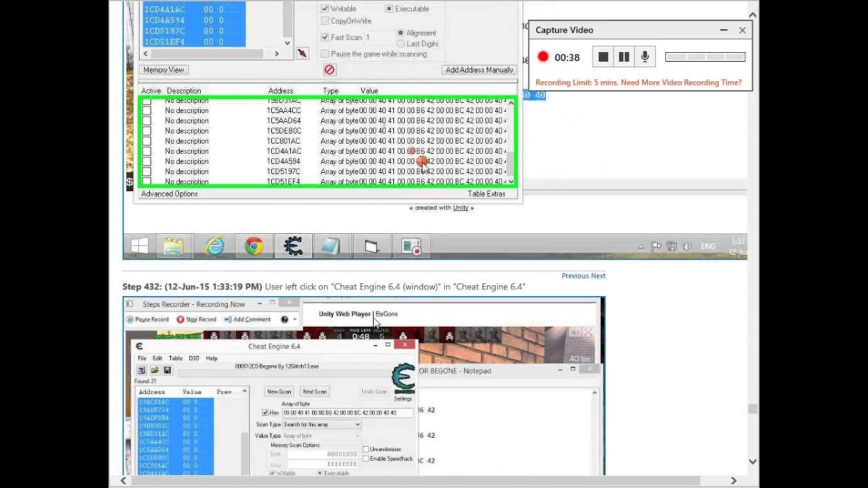Open the Value Type dropdown
Screen dimensions: 868x488
[321, 436]
